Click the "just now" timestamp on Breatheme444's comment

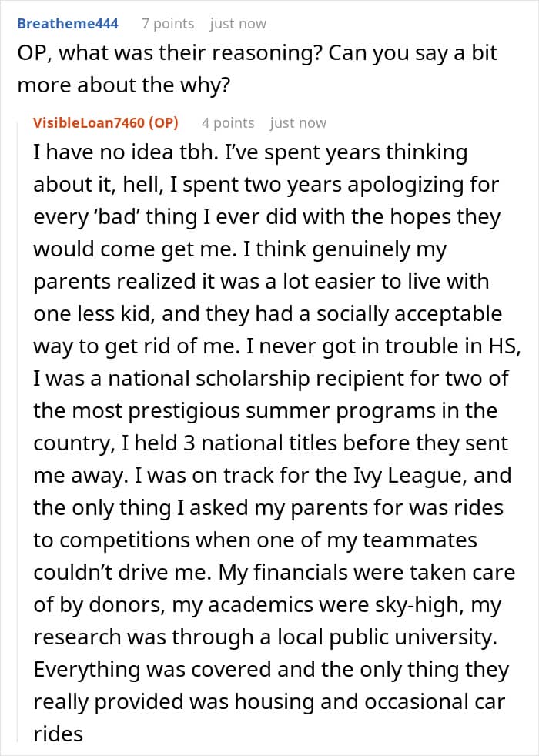(238, 24)
